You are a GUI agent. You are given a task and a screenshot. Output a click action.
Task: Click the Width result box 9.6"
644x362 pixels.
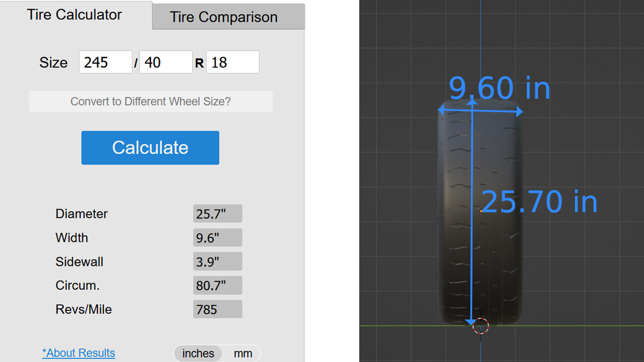217,238
